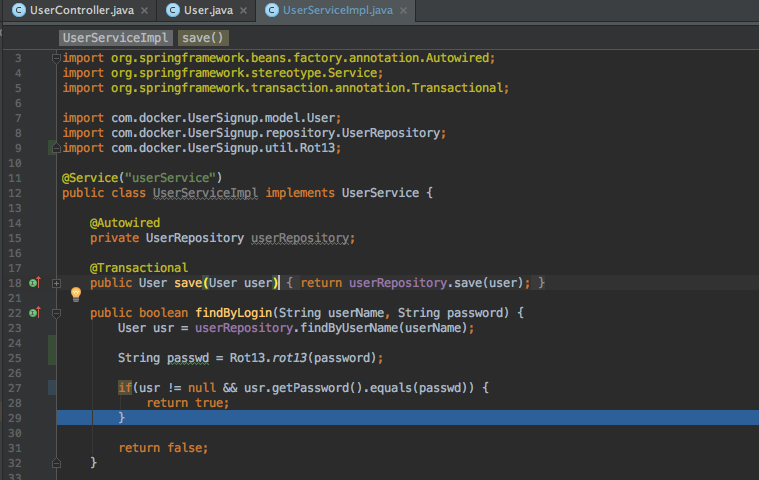Click the UserServiceImpl breadcrumb
759x480 pixels.
coord(115,37)
